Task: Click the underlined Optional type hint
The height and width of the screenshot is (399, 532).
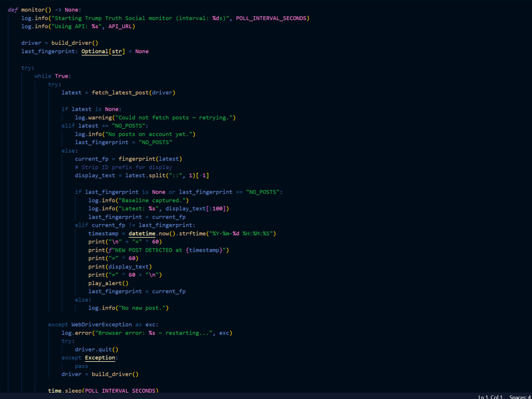Action: [x=95, y=51]
